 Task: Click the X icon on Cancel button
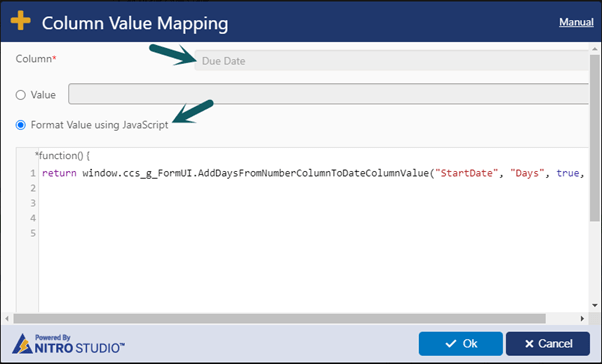[x=529, y=344]
